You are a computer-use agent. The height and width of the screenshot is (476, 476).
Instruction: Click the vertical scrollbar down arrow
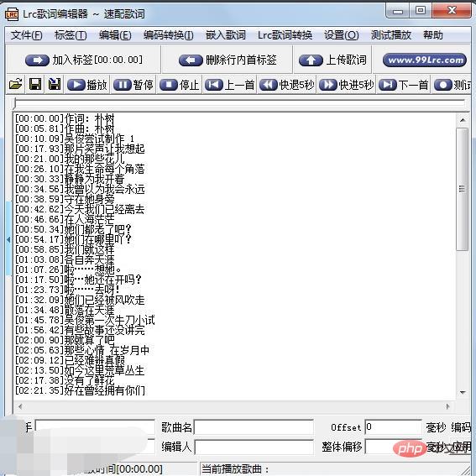pyautogui.click(x=463, y=393)
